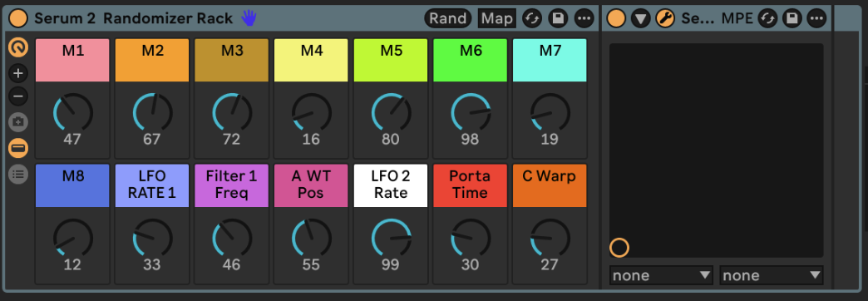
Task: Click the M1 knob set to 47
Action: pyautogui.click(x=72, y=112)
